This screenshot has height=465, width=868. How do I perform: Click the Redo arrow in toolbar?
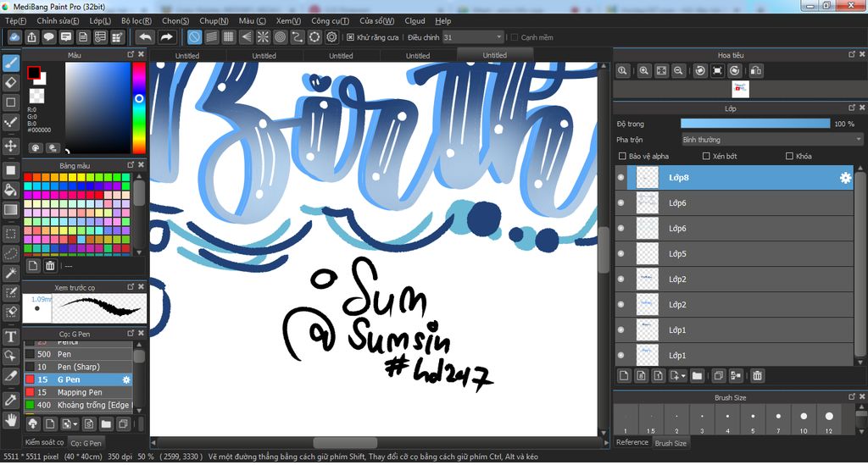[x=166, y=37]
